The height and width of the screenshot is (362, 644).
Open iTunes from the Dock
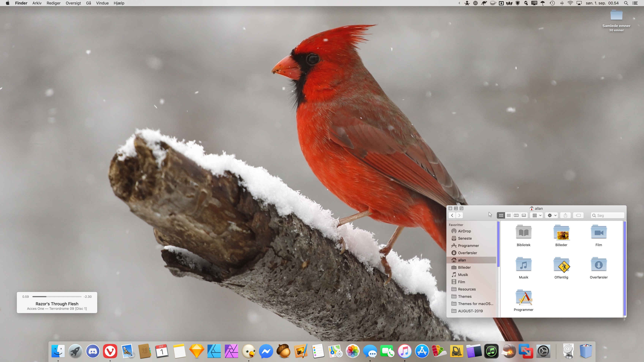pyautogui.click(x=405, y=351)
